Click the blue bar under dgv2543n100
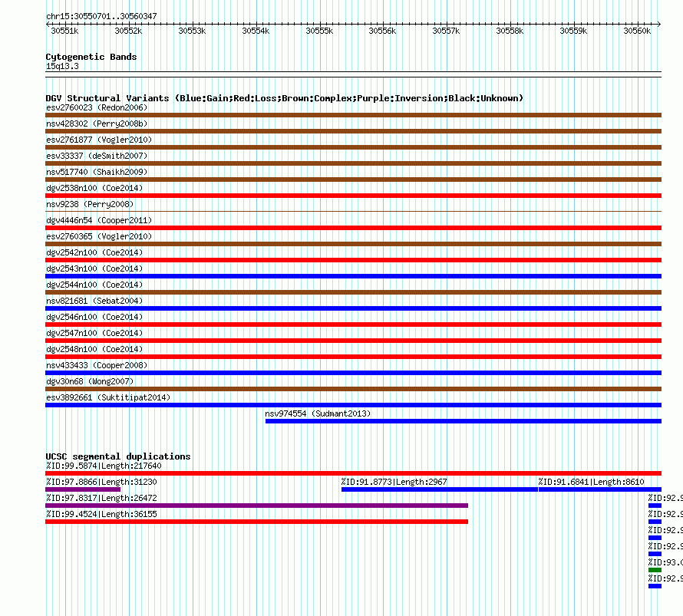Viewport: 683px width, 616px height. click(x=353, y=276)
